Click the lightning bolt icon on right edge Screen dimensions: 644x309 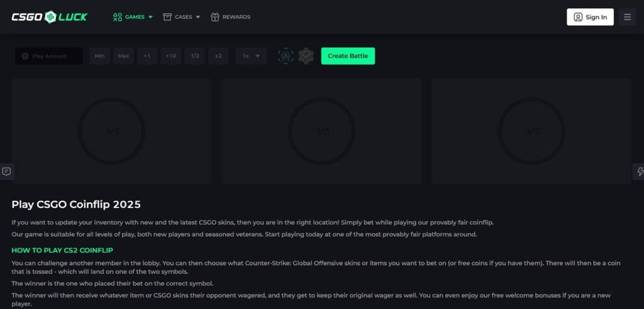(x=639, y=171)
